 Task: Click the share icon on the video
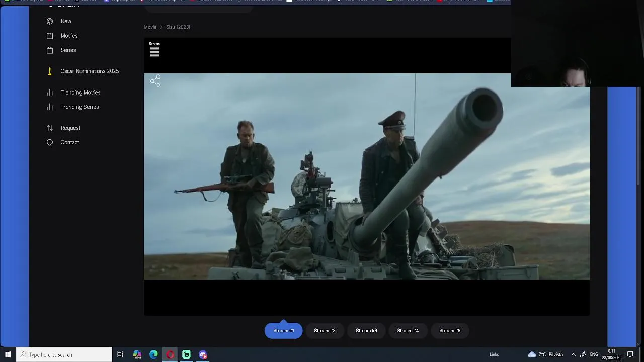[x=155, y=81]
